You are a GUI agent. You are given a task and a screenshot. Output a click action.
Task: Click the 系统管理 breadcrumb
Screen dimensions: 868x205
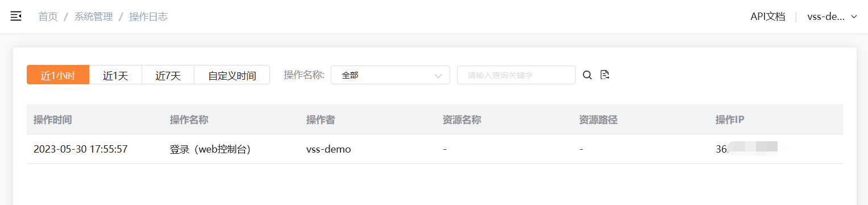point(93,17)
